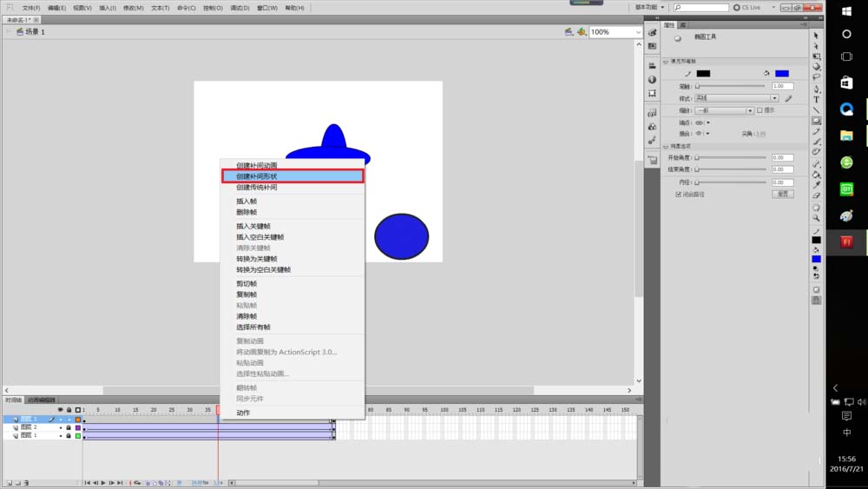Image resolution: width=868 pixels, height=489 pixels.
Task: Toggle the lock on layer 1
Action: 69,436
